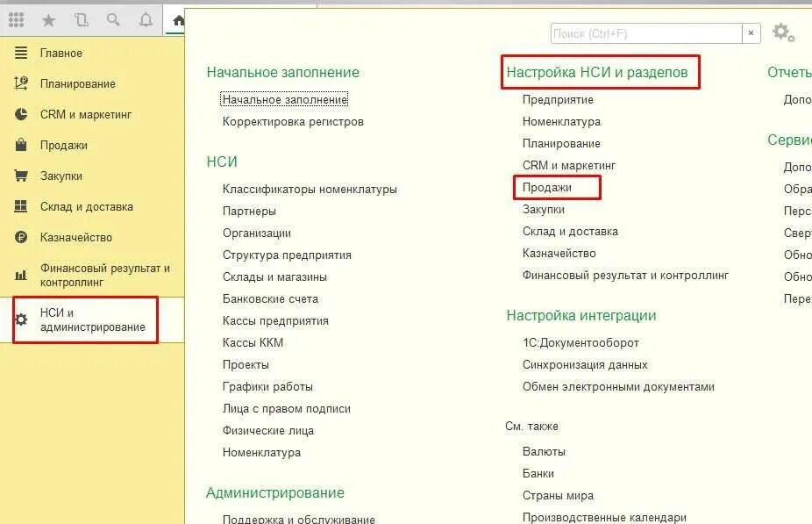Click the Закупки cart icon
Image resolution: width=812 pixels, height=524 pixels.
pos(21,176)
